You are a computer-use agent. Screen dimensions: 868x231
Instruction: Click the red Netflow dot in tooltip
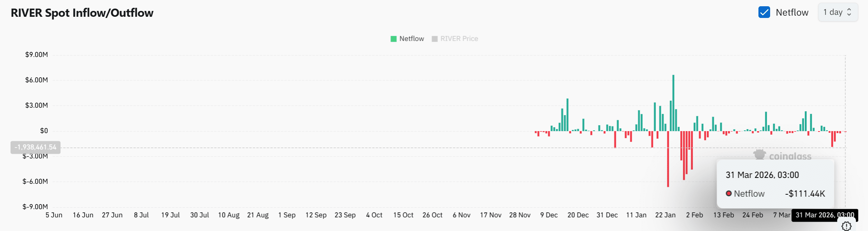tap(728, 194)
